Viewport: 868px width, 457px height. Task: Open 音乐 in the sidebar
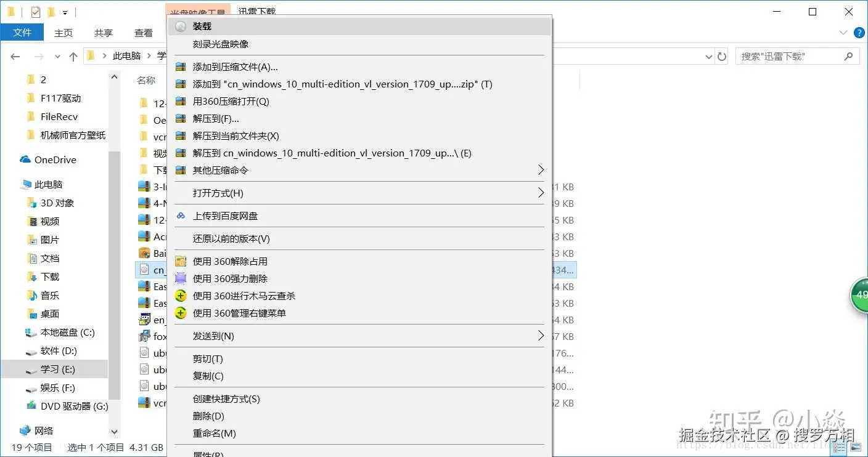tap(50, 296)
